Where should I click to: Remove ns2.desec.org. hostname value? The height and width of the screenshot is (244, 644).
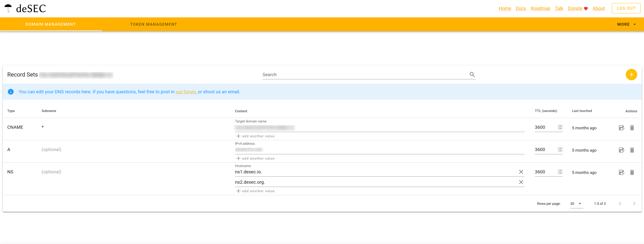coord(521,182)
